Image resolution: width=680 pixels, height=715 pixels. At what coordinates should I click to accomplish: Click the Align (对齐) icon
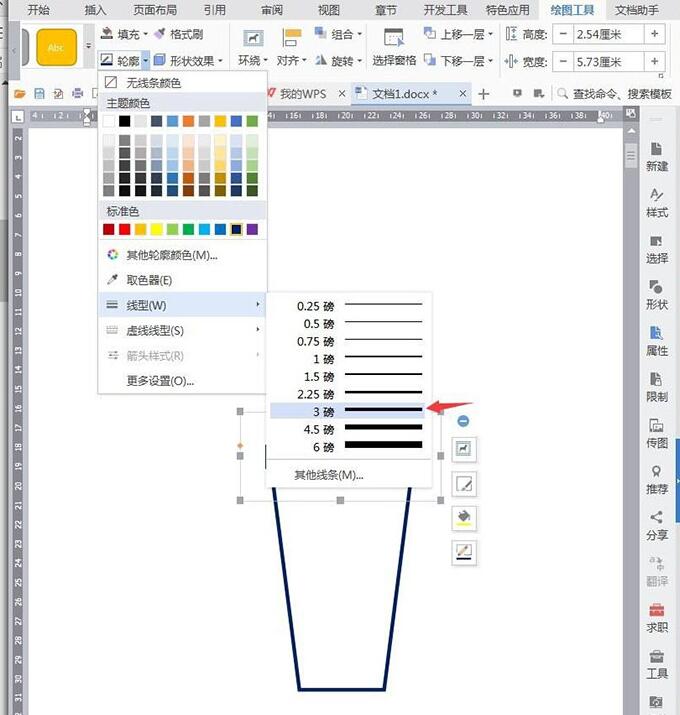click(292, 38)
